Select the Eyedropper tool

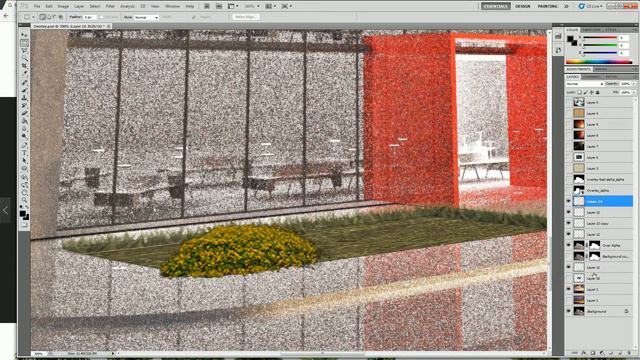(24, 74)
